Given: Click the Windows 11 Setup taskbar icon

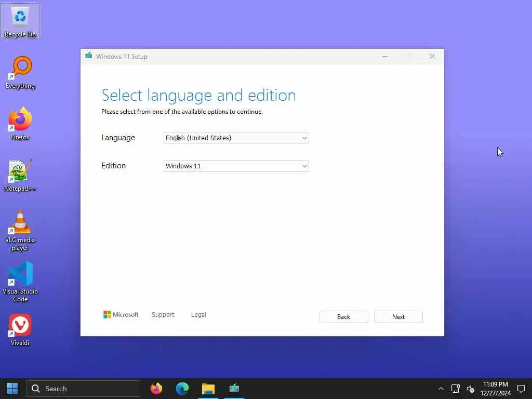Looking at the screenshot, I should pos(234,389).
